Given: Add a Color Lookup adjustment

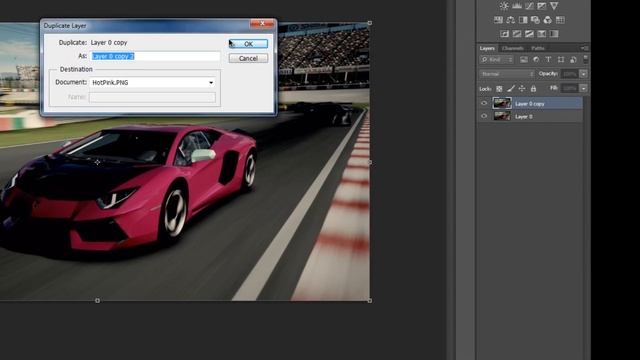Looking at the screenshot, I should pos(560,20).
